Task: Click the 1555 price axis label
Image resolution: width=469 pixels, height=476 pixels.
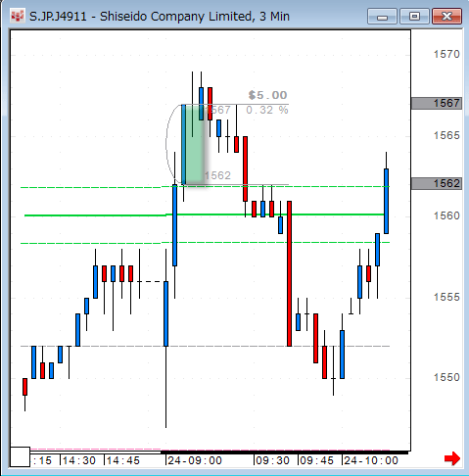Action: [446, 297]
